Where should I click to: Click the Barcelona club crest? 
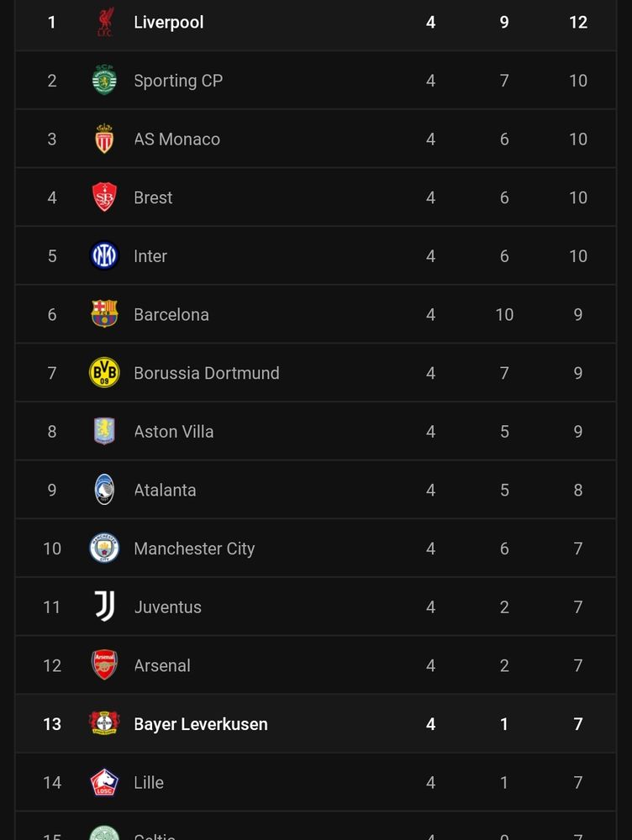(104, 314)
